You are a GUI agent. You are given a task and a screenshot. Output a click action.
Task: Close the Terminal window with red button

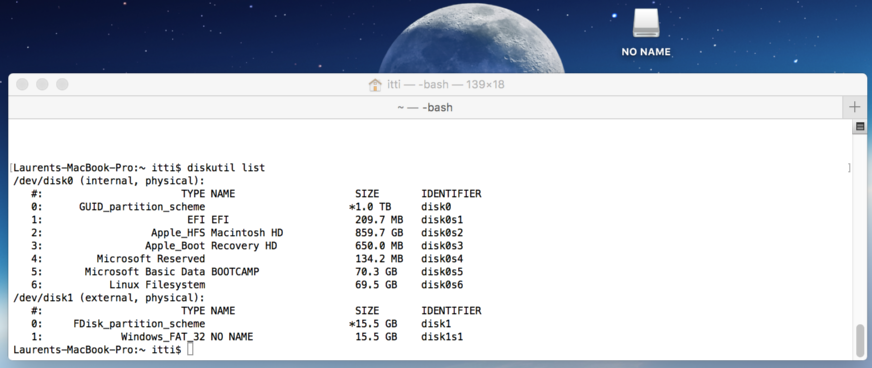point(22,84)
